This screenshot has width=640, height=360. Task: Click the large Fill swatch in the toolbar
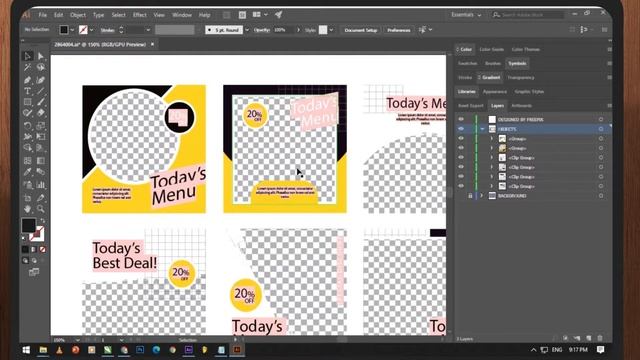[29, 225]
